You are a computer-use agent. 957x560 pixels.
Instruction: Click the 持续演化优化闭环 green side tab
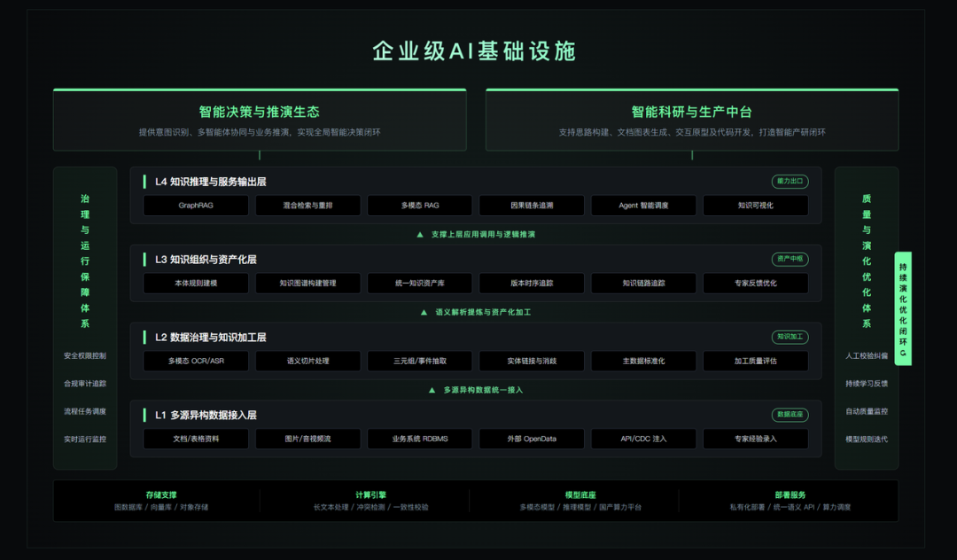[x=903, y=308]
